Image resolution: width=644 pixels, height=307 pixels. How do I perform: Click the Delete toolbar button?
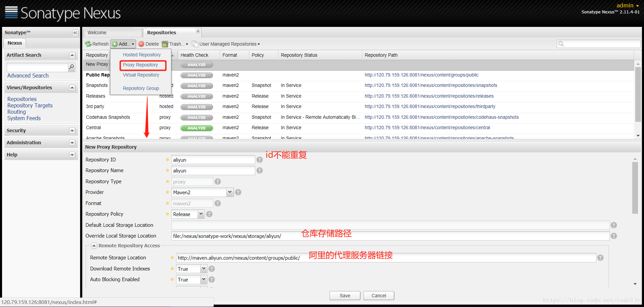149,44
